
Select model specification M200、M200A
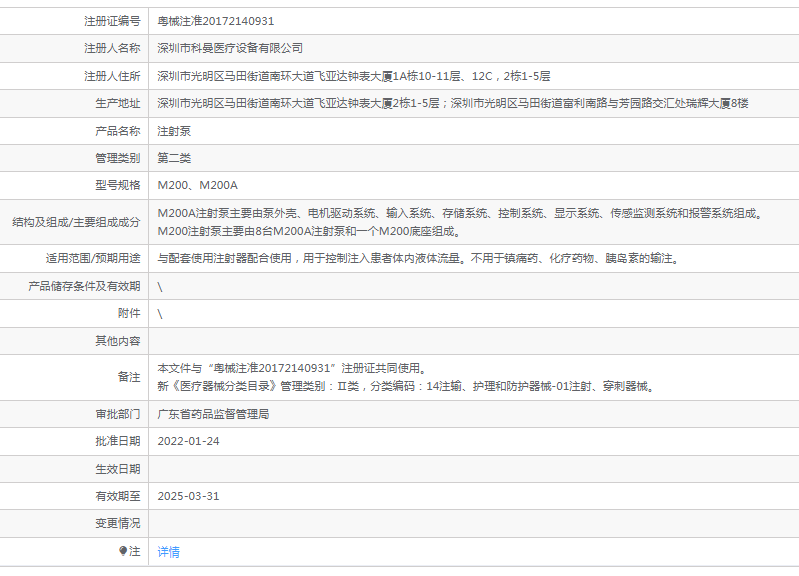click(x=197, y=185)
